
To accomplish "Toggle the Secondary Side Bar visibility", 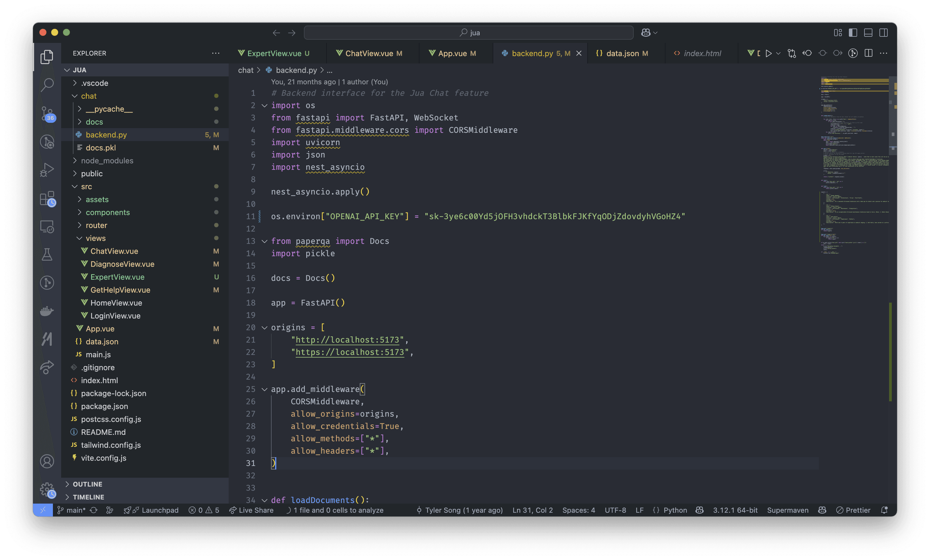I will click(x=883, y=33).
